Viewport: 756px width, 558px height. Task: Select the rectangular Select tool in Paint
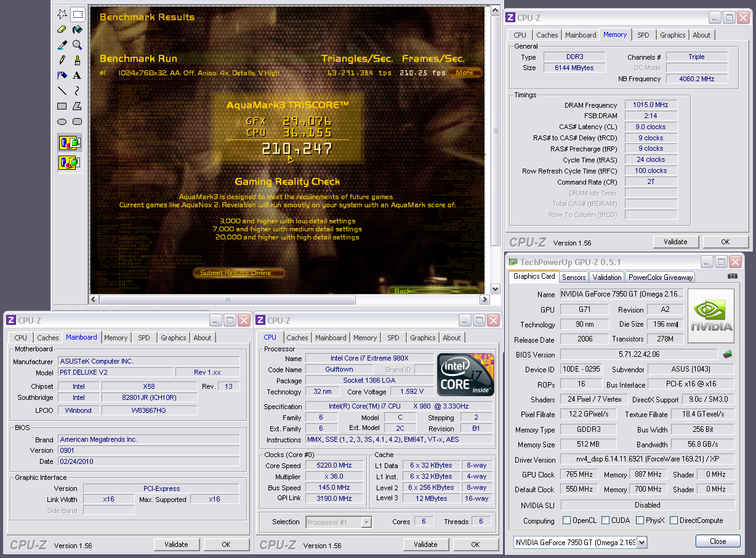78,14
